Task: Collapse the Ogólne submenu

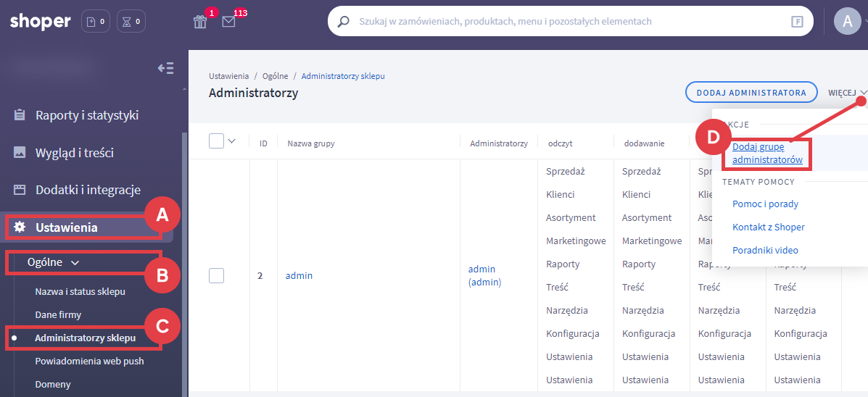Action: (53, 262)
